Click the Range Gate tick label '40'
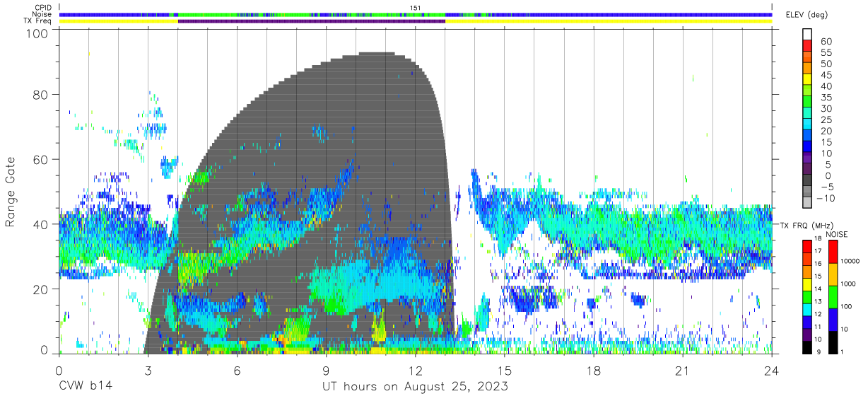 (41, 223)
